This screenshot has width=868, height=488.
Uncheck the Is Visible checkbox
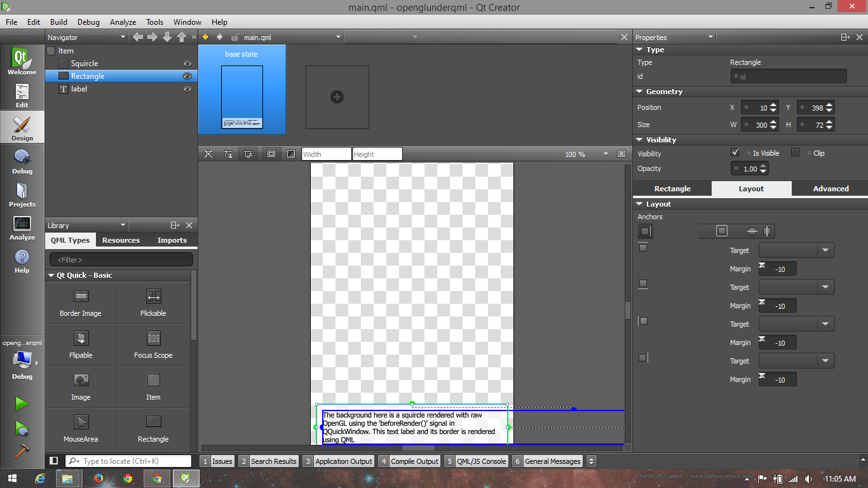[735, 152]
